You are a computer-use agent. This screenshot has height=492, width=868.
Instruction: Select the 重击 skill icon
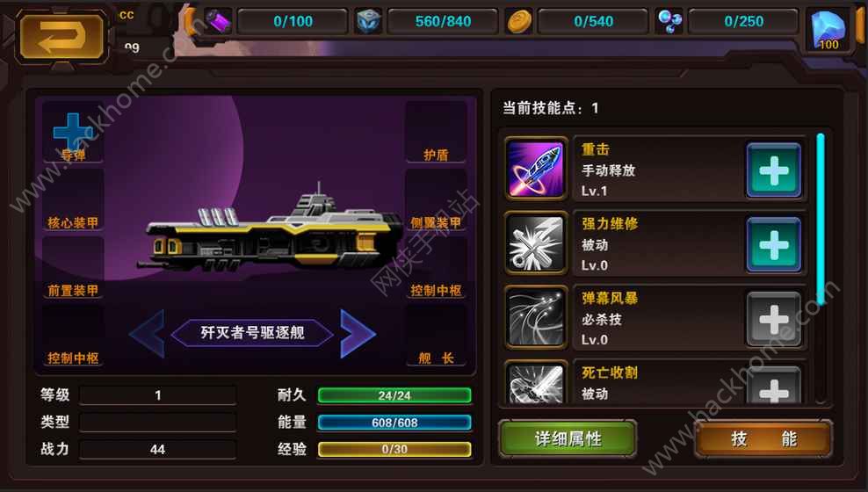(535, 169)
